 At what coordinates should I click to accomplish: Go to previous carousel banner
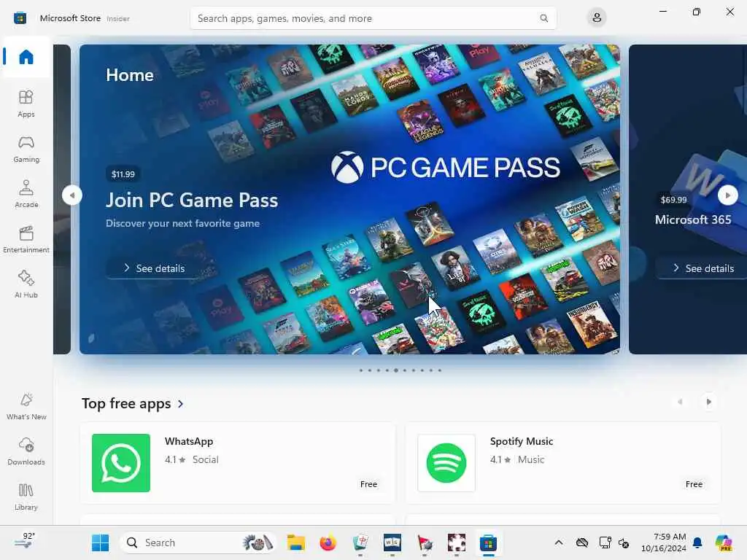(x=72, y=195)
